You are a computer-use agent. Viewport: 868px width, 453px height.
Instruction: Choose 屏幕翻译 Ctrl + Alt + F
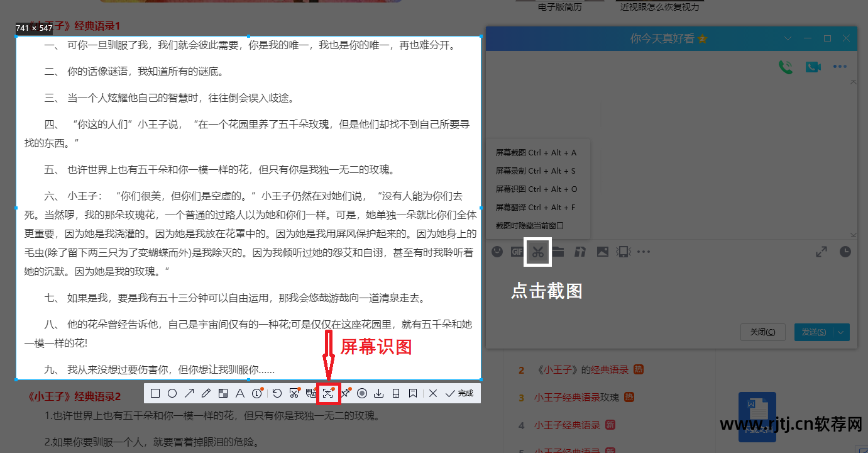(536, 207)
